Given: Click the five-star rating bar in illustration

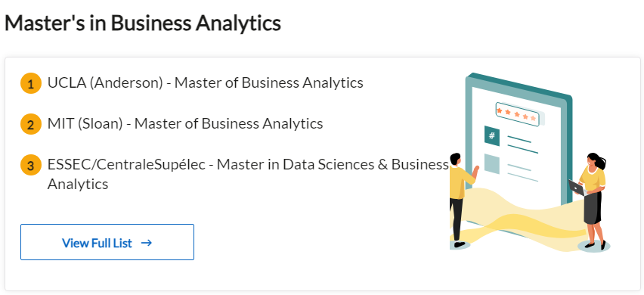Looking at the screenshot, I should point(518,113).
